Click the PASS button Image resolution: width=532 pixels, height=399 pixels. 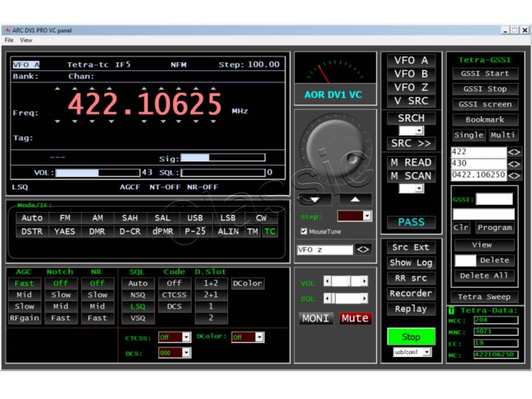411,222
